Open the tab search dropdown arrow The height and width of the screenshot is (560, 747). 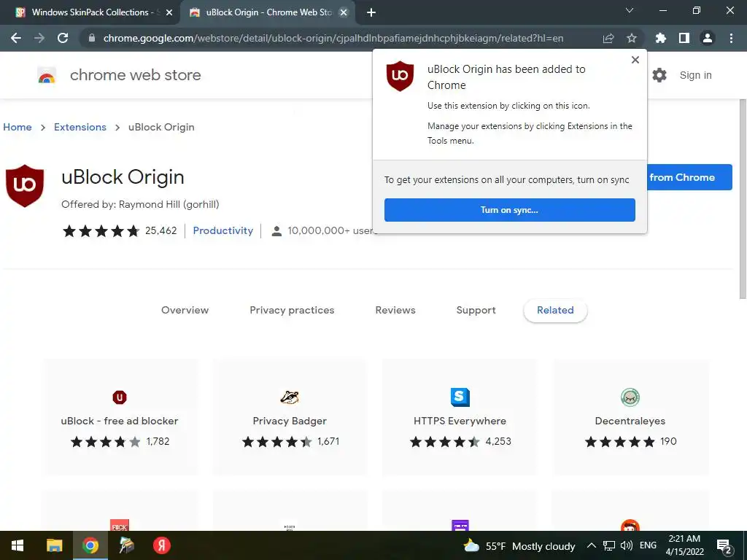point(630,10)
